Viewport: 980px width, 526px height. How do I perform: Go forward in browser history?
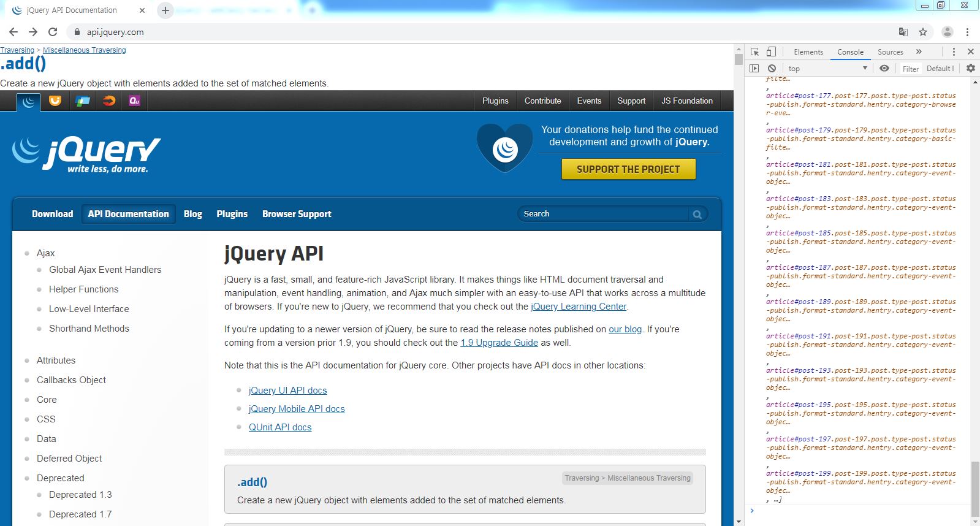point(33,32)
